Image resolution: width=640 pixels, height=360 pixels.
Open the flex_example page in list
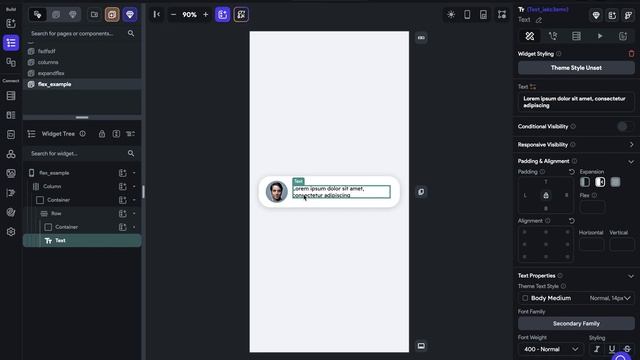tap(82, 84)
